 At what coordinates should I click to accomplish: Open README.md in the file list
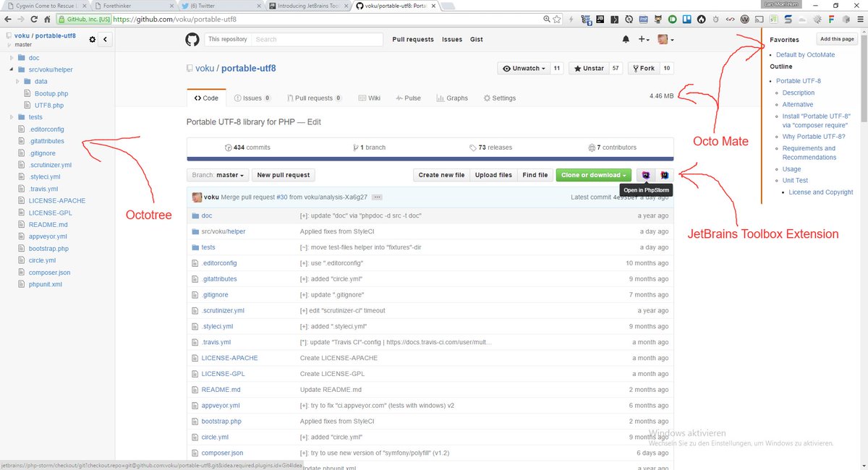[221, 390]
